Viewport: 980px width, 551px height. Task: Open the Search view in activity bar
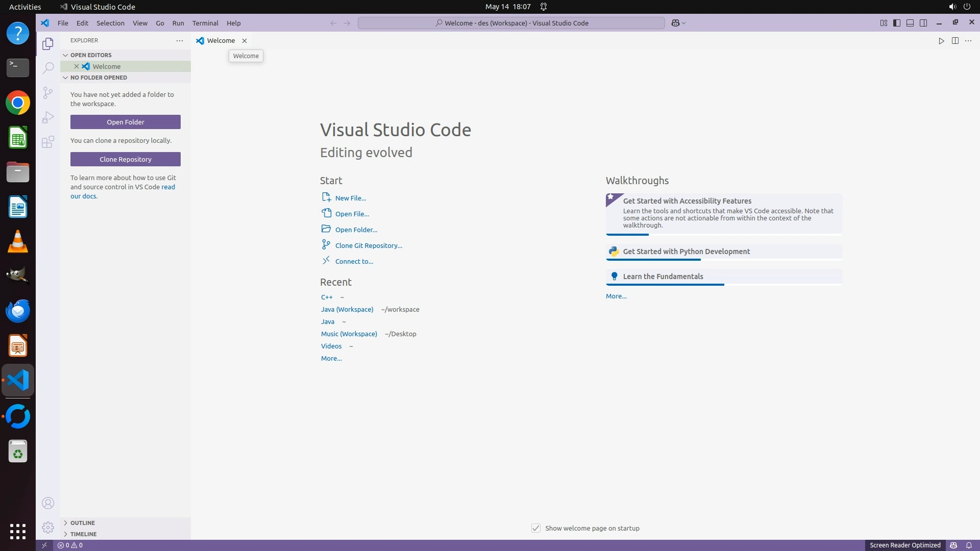click(48, 68)
